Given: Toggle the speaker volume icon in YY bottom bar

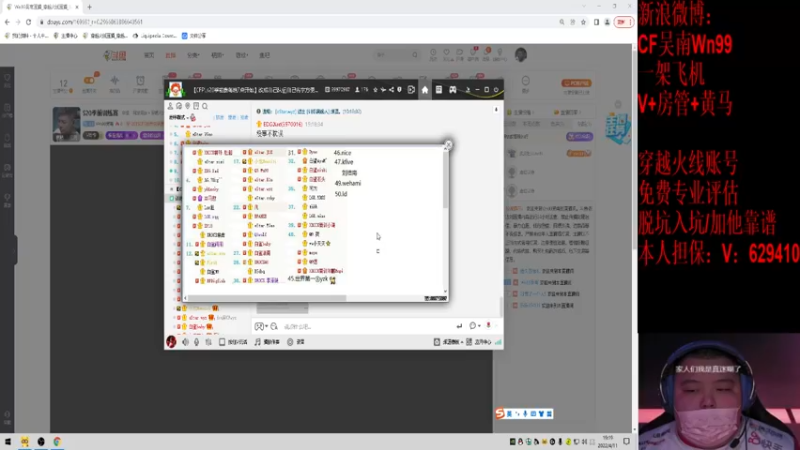Looking at the screenshot, I should 186,342.
